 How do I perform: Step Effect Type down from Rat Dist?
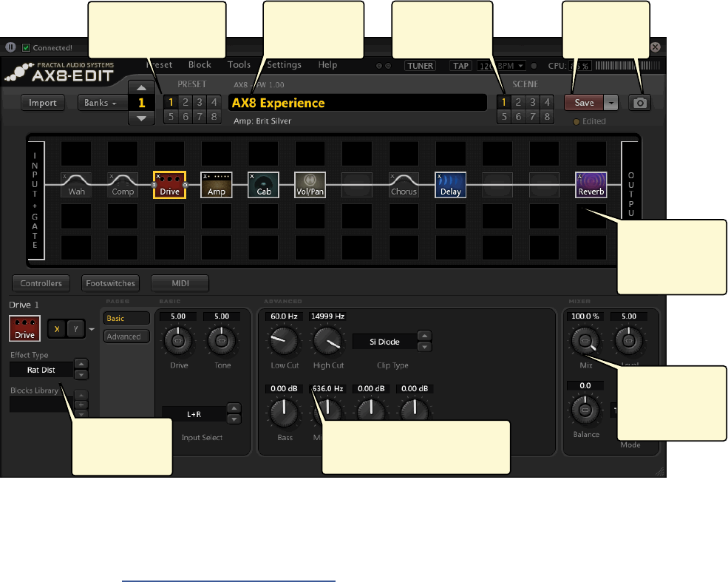point(81,374)
